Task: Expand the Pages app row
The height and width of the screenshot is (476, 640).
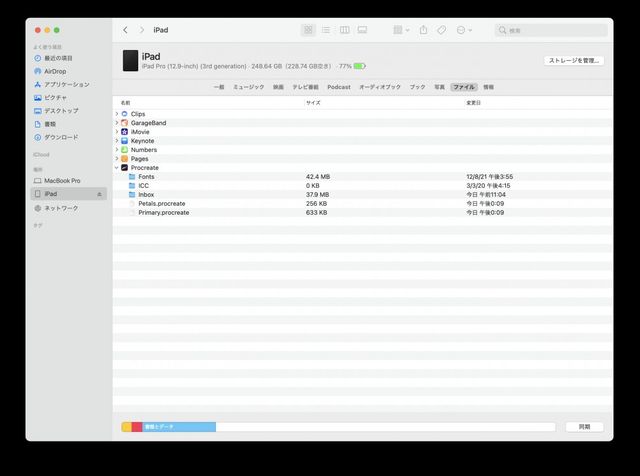Action: point(117,159)
